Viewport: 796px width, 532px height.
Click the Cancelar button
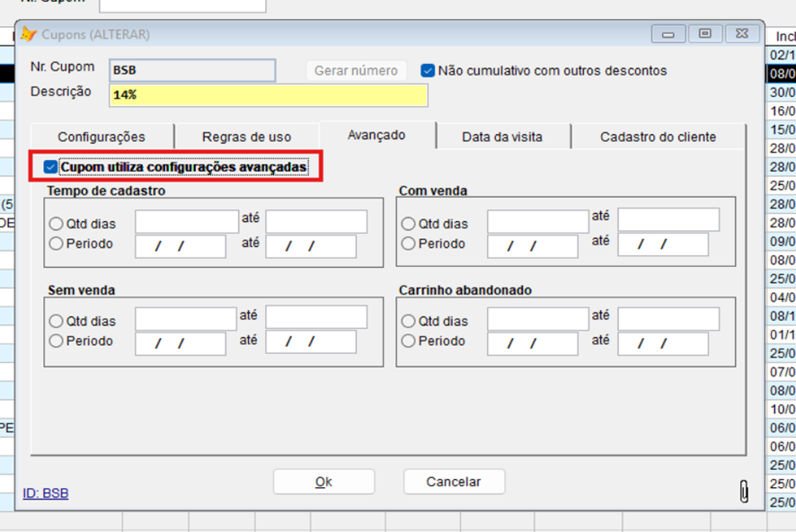point(454,482)
